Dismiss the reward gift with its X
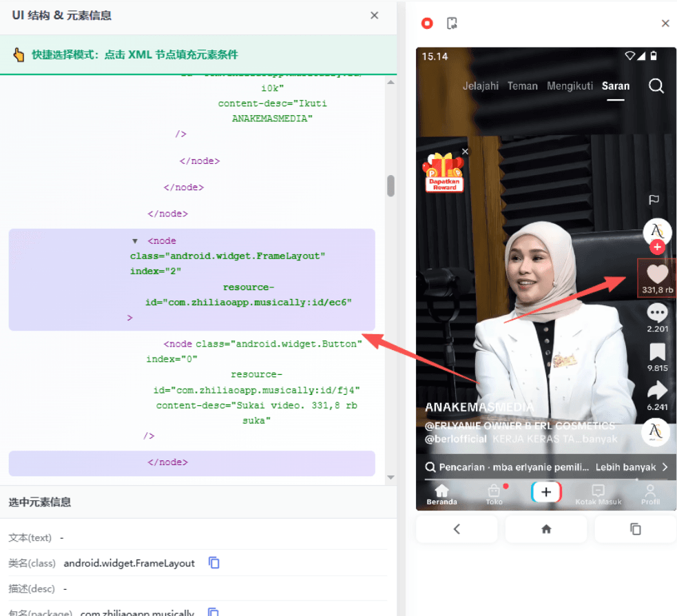 (465, 151)
